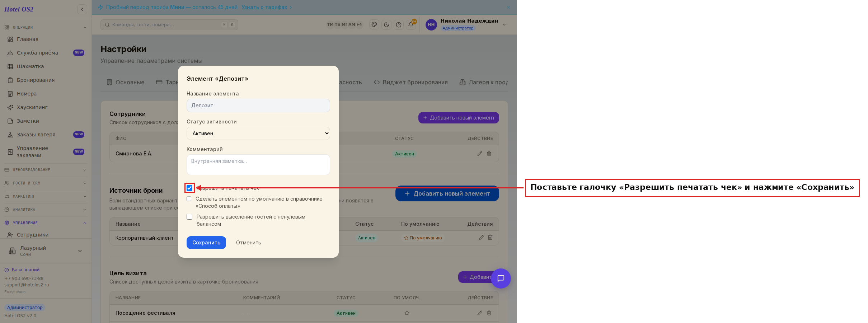This screenshot has width=868, height=323.
Task: Check «Сделать элементом по умолчанию» checkbox
Action: [189, 199]
